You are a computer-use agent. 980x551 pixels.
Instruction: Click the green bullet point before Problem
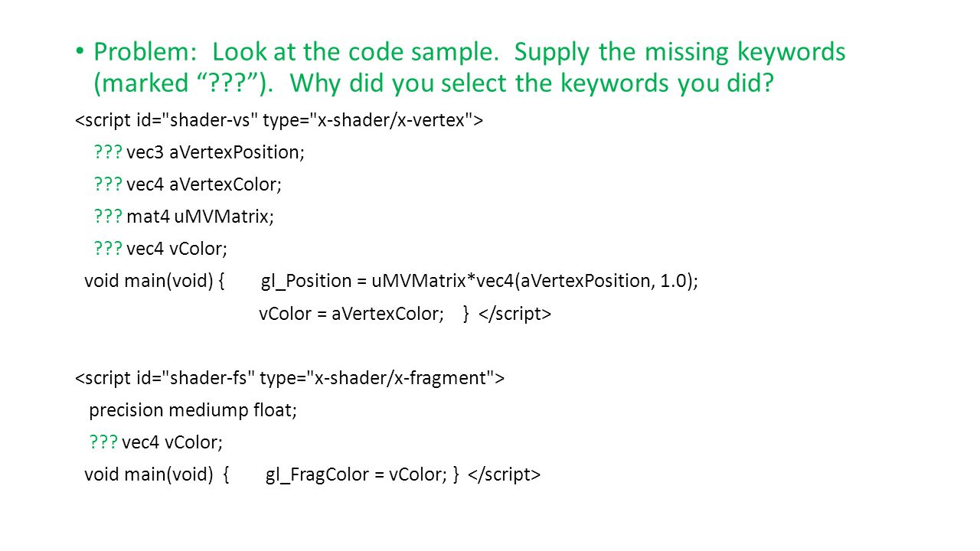(80, 51)
